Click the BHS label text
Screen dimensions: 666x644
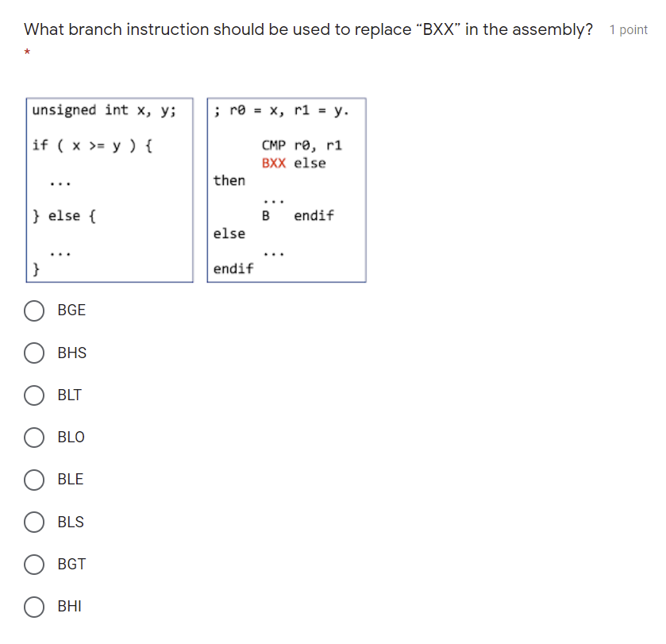pos(73,353)
